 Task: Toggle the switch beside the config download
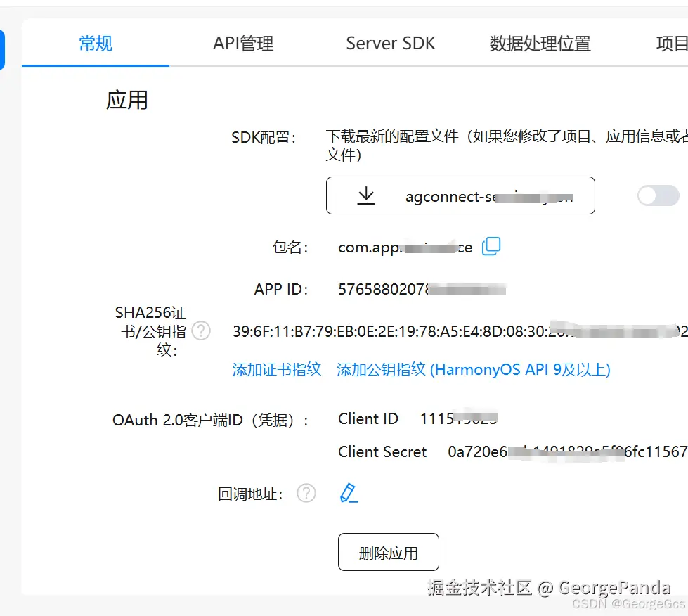coord(658,195)
